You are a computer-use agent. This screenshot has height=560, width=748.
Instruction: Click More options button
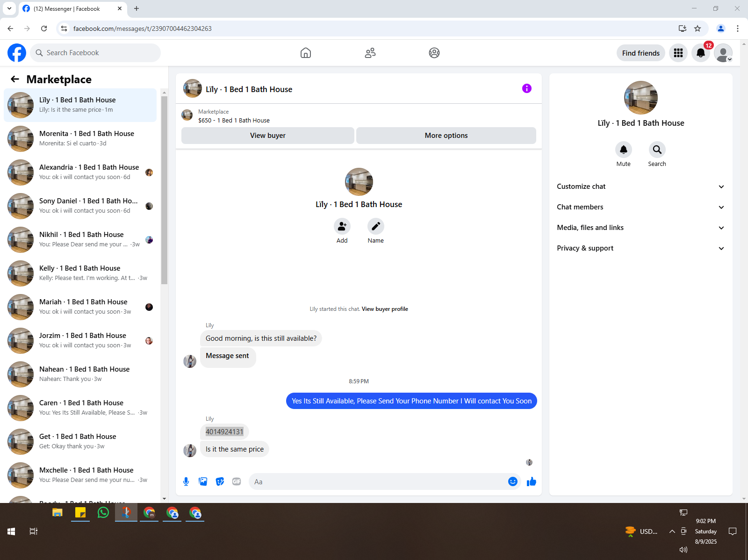click(x=446, y=136)
